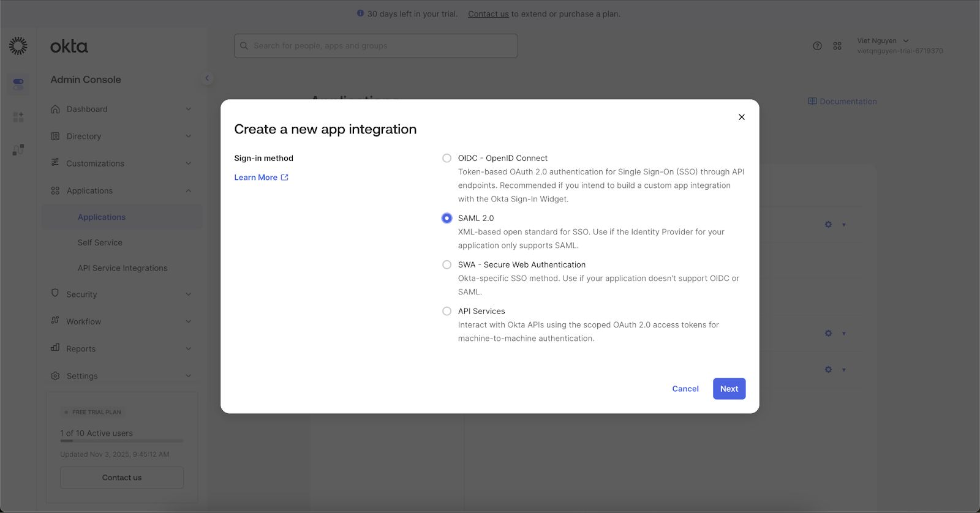This screenshot has height=513, width=980.
Task: Collapse the Applications menu chevron
Action: pos(189,191)
